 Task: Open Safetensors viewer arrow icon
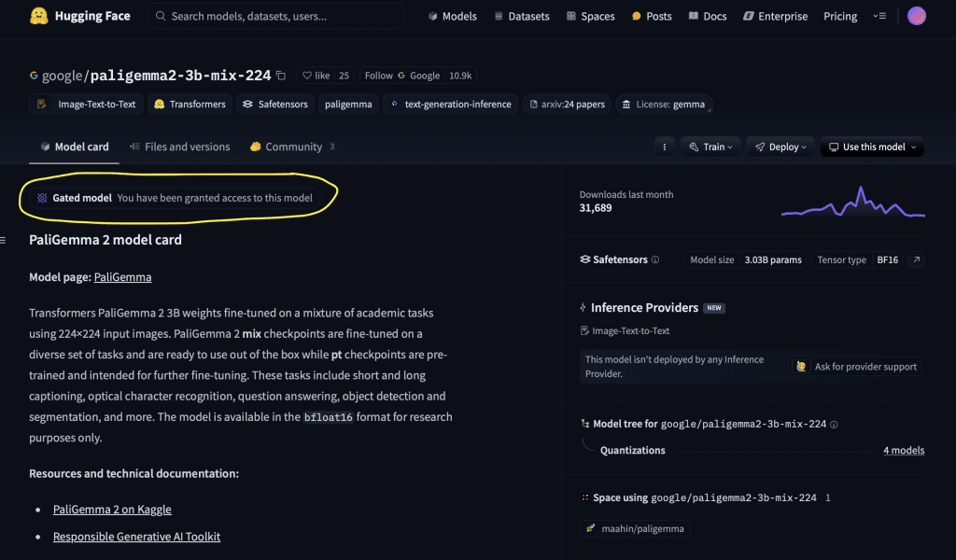(x=917, y=259)
